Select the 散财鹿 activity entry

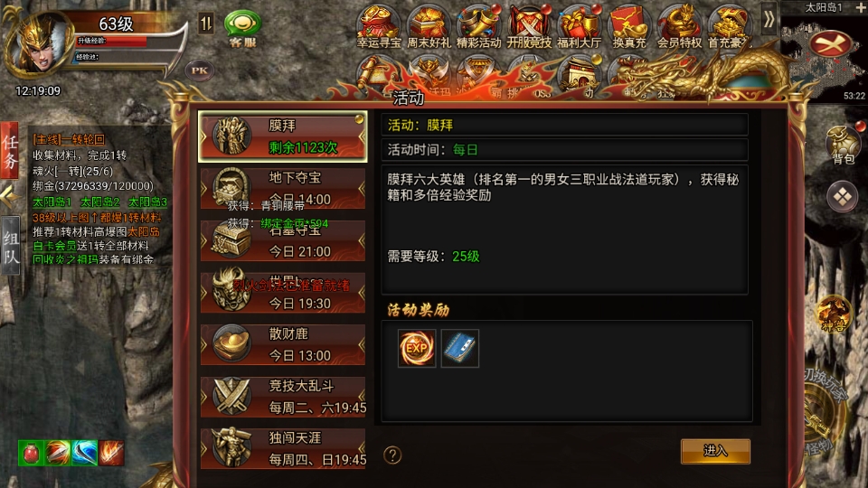pyautogui.click(x=283, y=344)
